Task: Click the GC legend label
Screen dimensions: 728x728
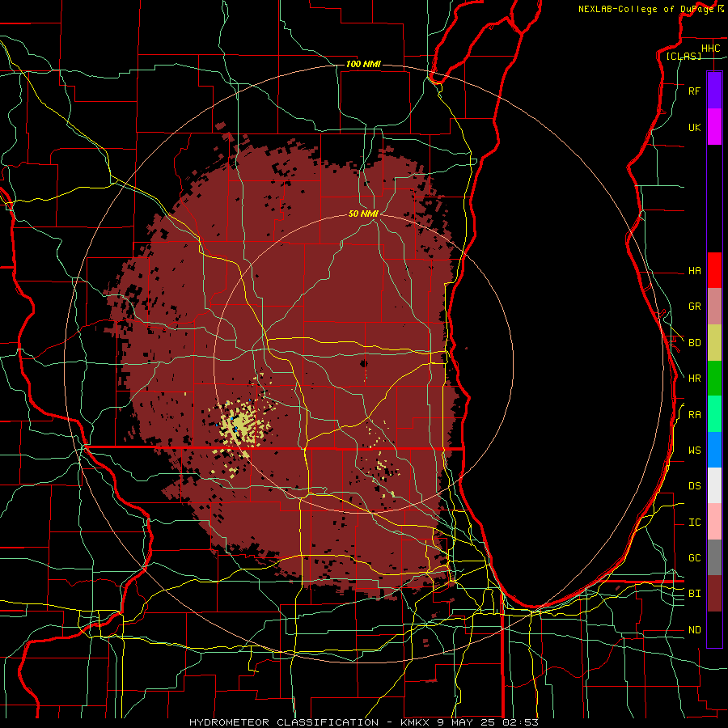Action: (694, 558)
